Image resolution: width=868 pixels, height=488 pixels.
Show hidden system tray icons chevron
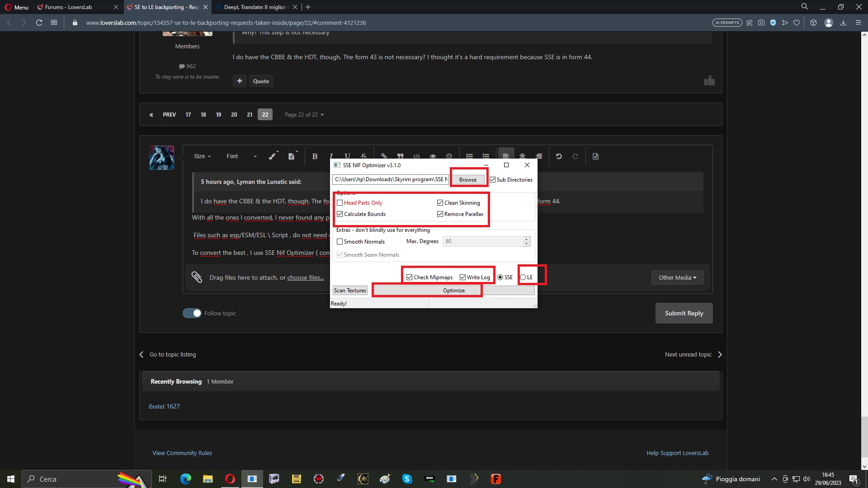pyautogui.click(x=774, y=479)
